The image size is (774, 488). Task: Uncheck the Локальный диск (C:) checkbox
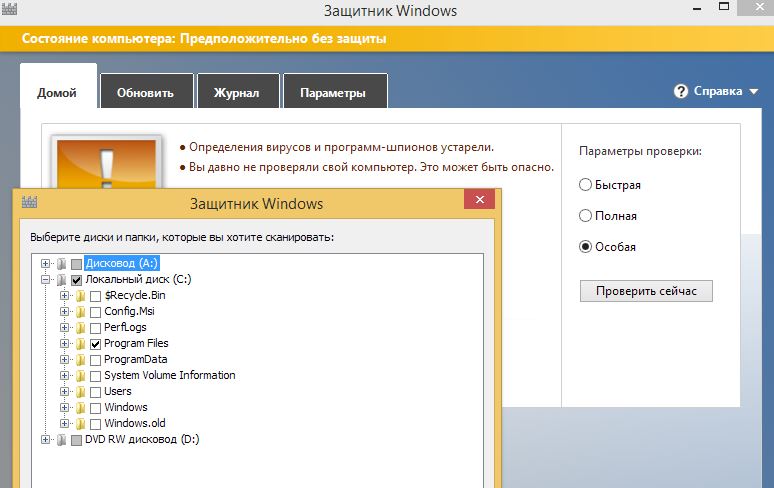tap(77, 280)
